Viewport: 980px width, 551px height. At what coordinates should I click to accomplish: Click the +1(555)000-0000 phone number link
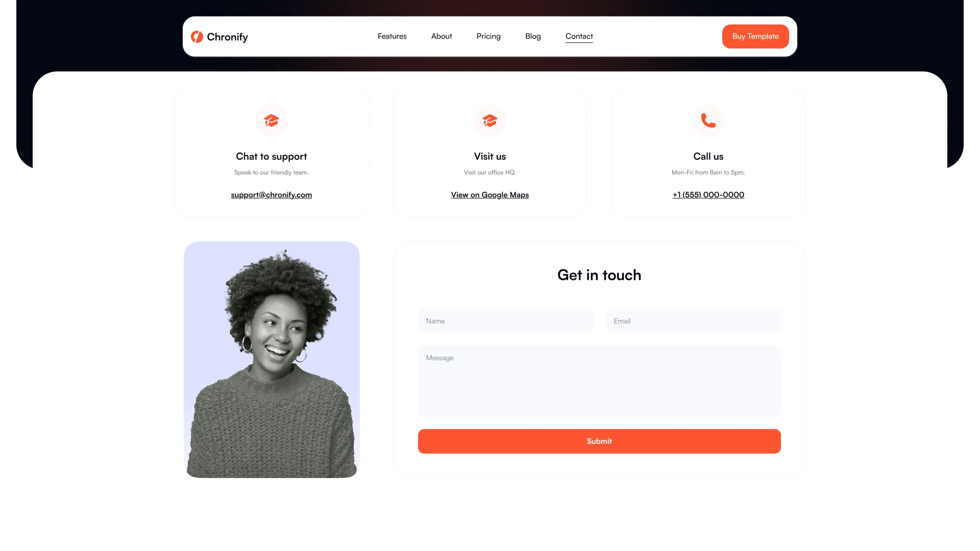pyautogui.click(x=708, y=194)
